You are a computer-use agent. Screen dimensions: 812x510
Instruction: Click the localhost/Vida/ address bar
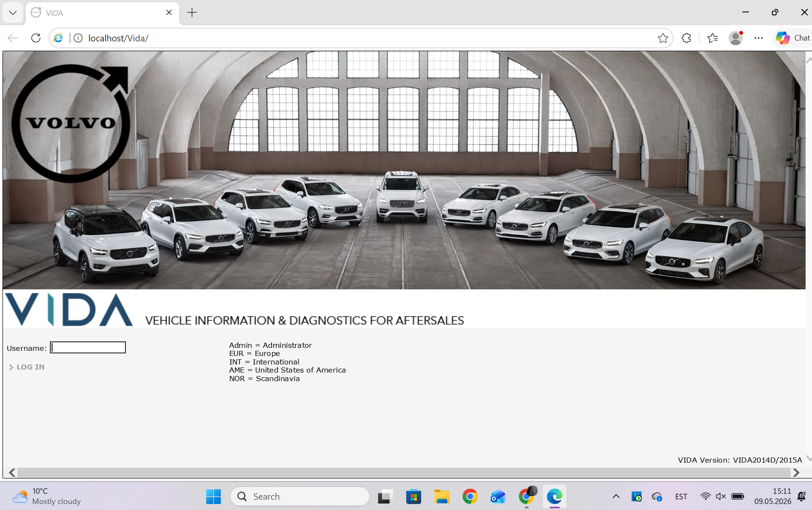pyautogui.click(x=361, y=38)
